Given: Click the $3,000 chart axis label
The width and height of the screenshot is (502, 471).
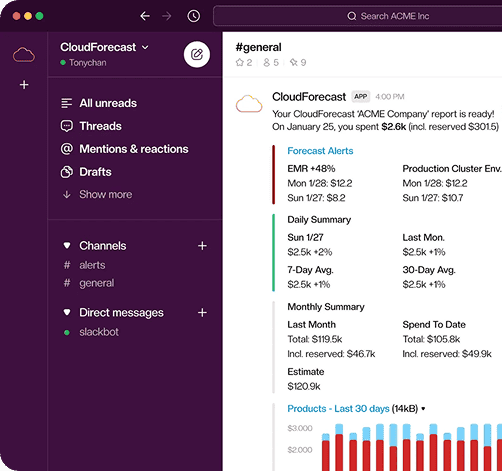Looking at the screenshot, I should click(x=300, y=428).
